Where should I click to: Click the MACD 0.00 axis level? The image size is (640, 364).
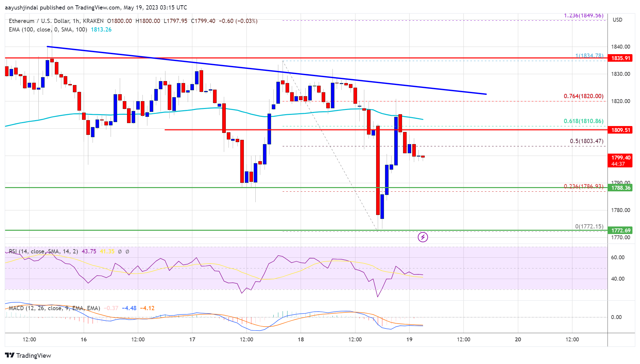pyautogui.click(x=616, y=317)
